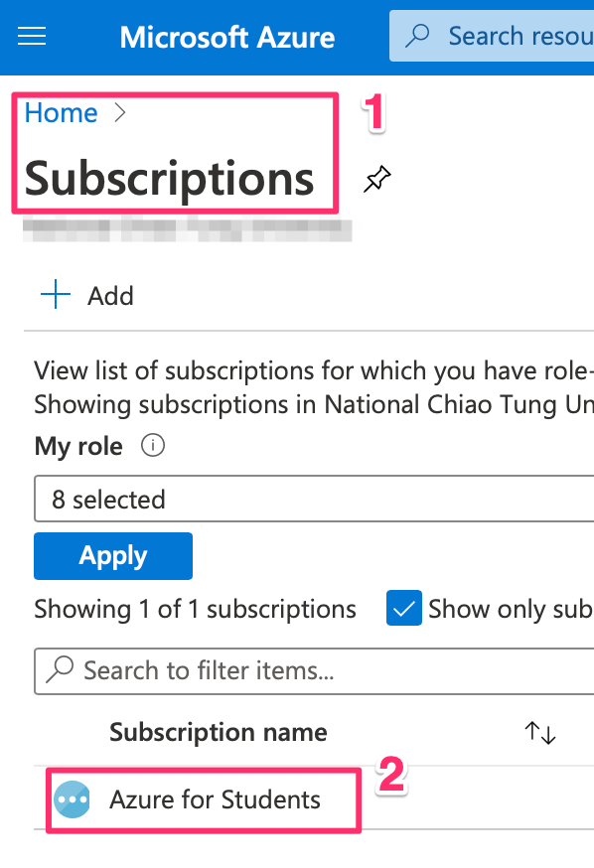Open Azure for Students subscription
Viewport: 594px width, 868px height.
pyautogui.click(x=215, y=799)
